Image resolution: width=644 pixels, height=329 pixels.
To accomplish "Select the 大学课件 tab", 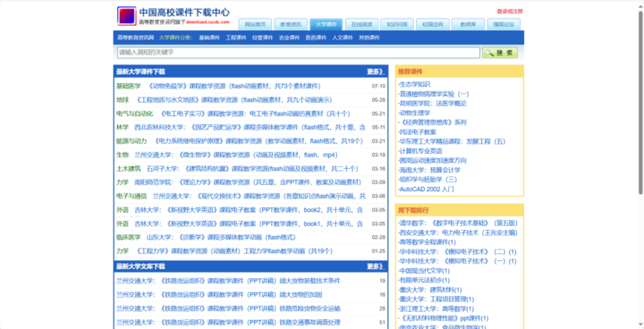I will [326, 24].
